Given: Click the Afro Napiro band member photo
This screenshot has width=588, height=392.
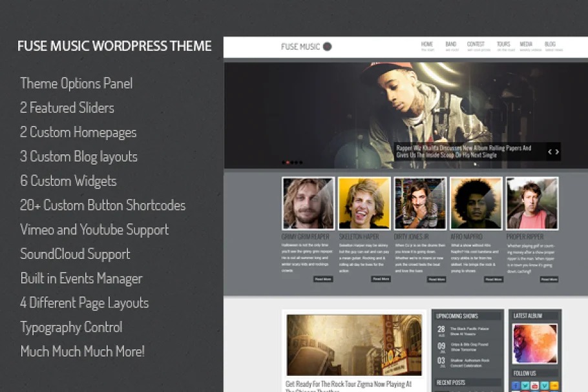Looking at the screenshot, I should point(476,203).
